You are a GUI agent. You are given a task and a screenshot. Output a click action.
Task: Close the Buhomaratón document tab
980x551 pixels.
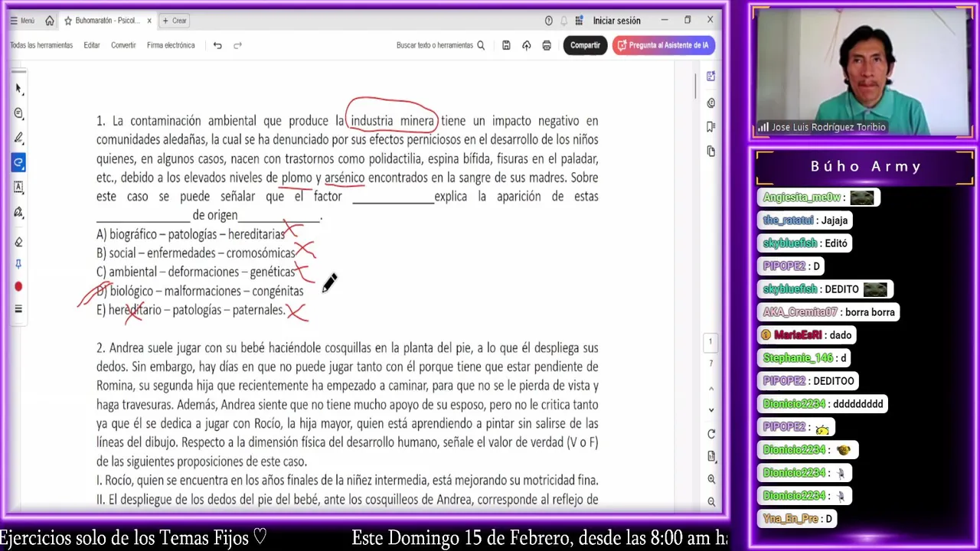click(x=149, y=21)
